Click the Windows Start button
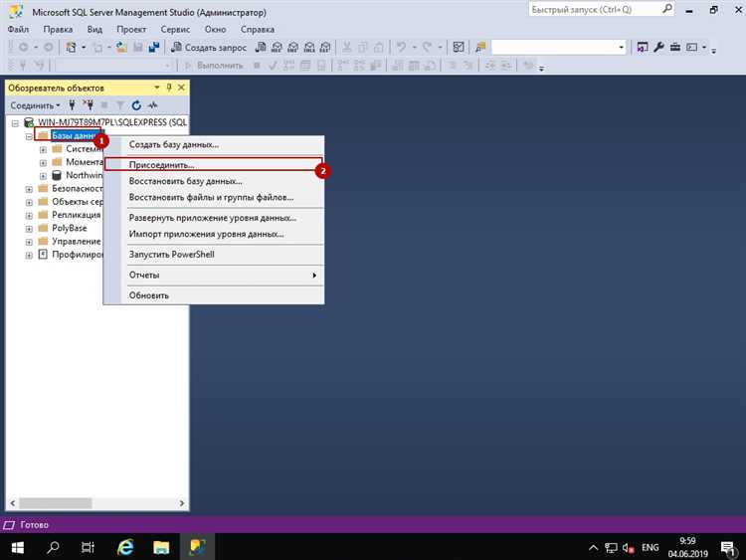The width and height of the screenshot is (746, 560). (18, 547)
